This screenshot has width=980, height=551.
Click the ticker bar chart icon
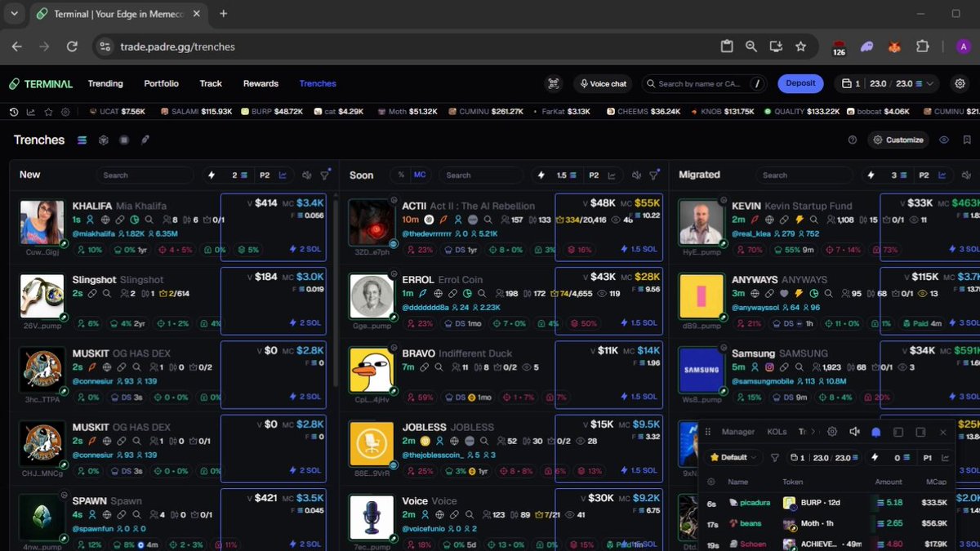tap(31, 112)
